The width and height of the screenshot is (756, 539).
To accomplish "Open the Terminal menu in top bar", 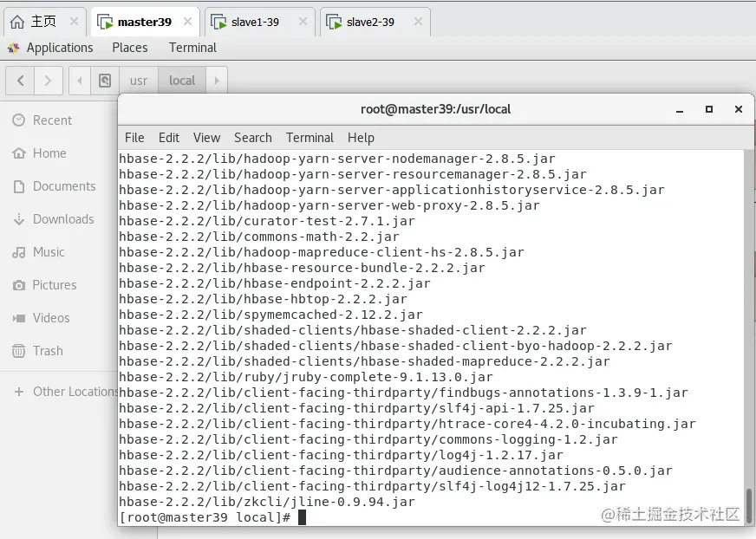I will (x=192, y=48).
